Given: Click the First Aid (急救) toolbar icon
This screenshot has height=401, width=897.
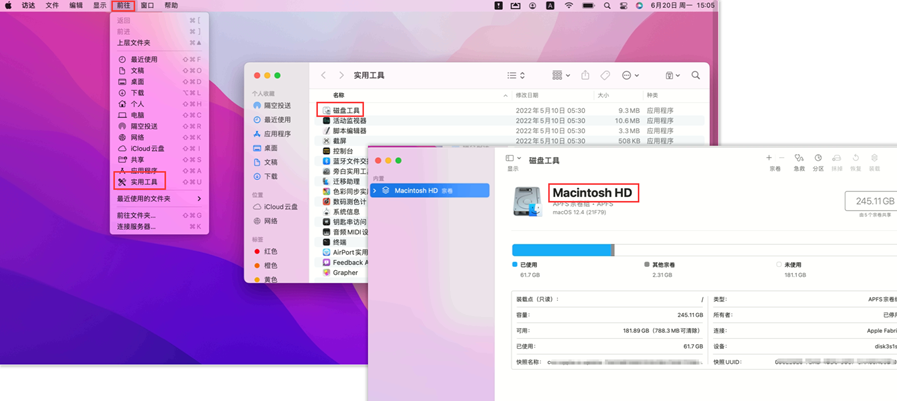Looking at the screenshot, I should tap(799, 158).
